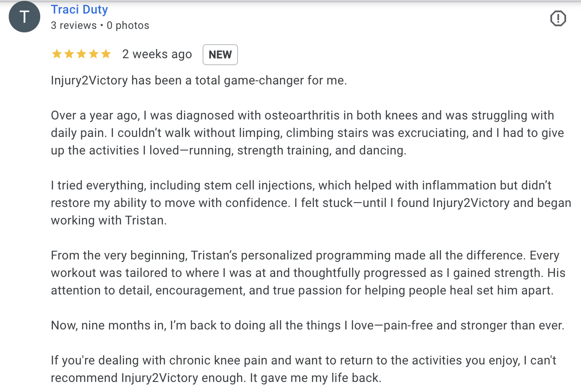Click the NEW badge beside the date

pos(220,55)
